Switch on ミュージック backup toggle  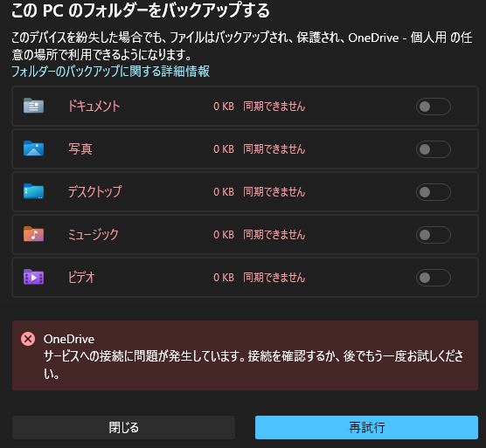coord(433,235)
